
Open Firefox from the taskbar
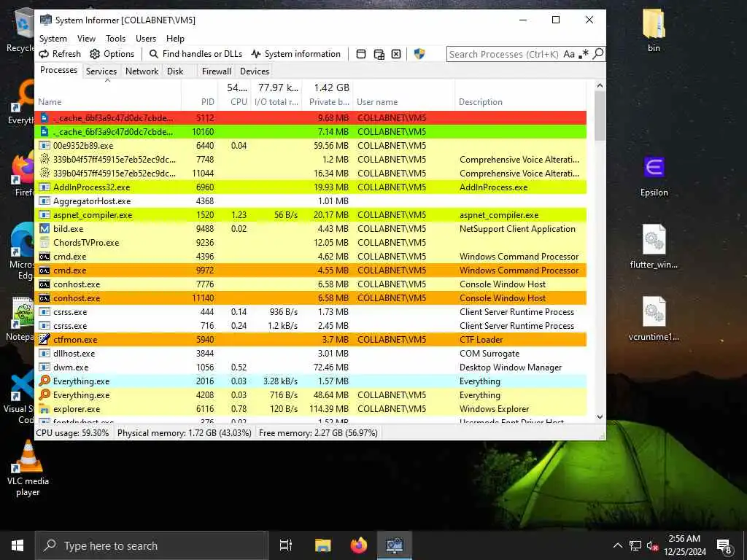(359, 545)
